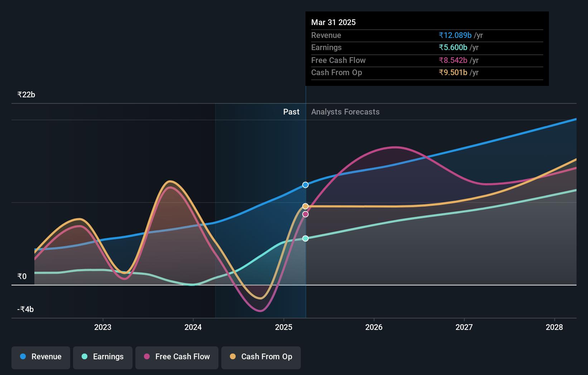The image size is (588, 375).
Task: Click the Earnings data point marker
Action: pyautogui.click(x=305, y=238)
